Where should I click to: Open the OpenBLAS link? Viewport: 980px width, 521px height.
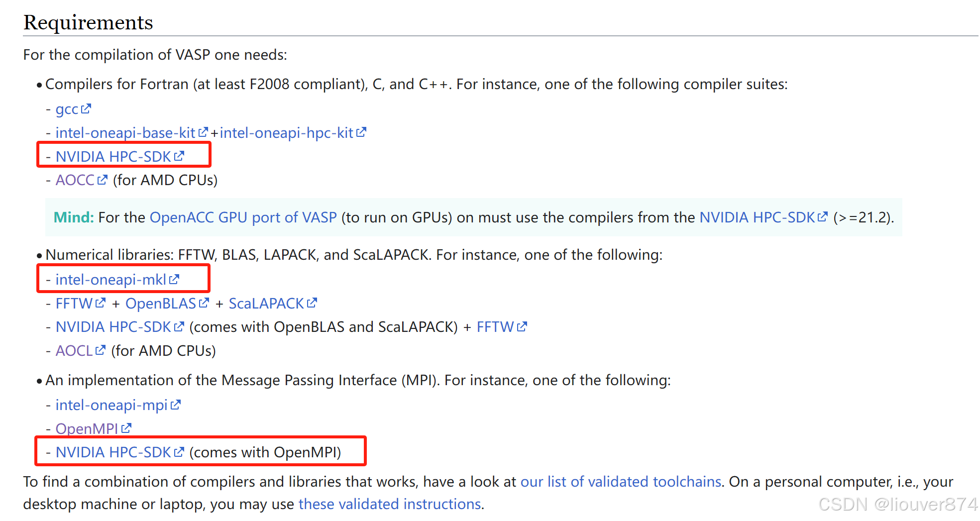click(161, 304)
